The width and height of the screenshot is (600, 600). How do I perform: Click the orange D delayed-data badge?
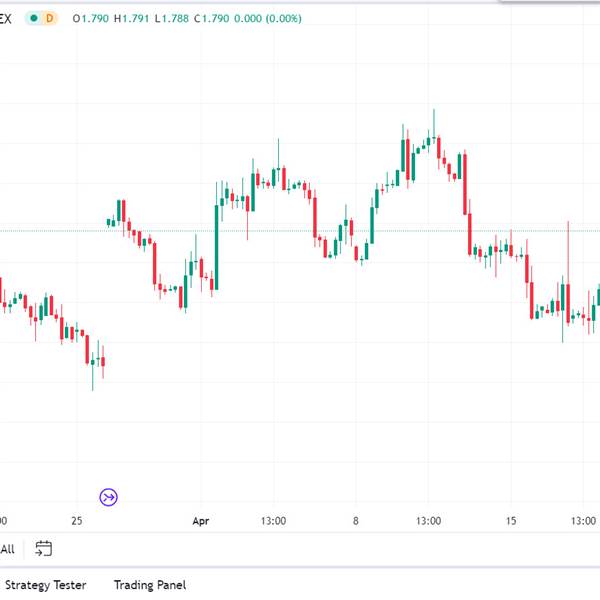point(49,18)
